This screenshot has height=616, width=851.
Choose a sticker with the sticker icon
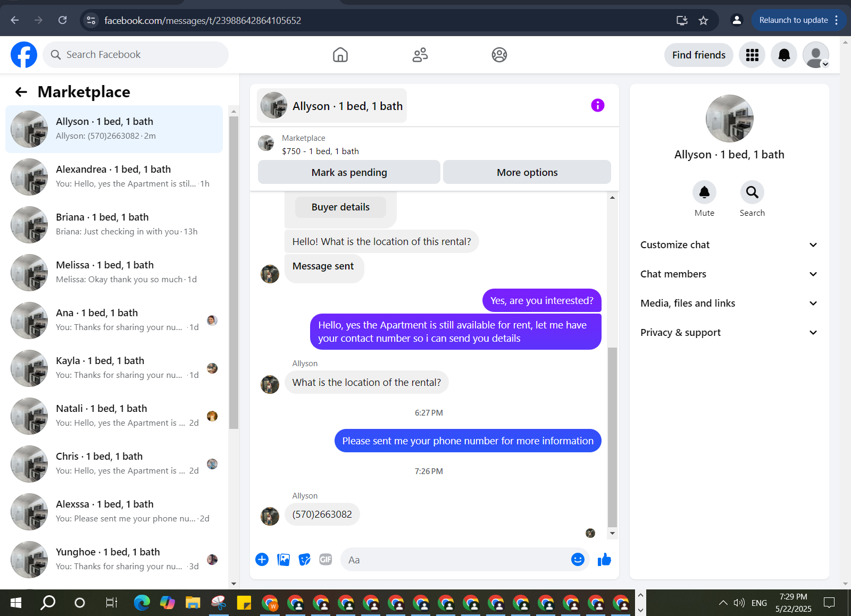[305, 559]
